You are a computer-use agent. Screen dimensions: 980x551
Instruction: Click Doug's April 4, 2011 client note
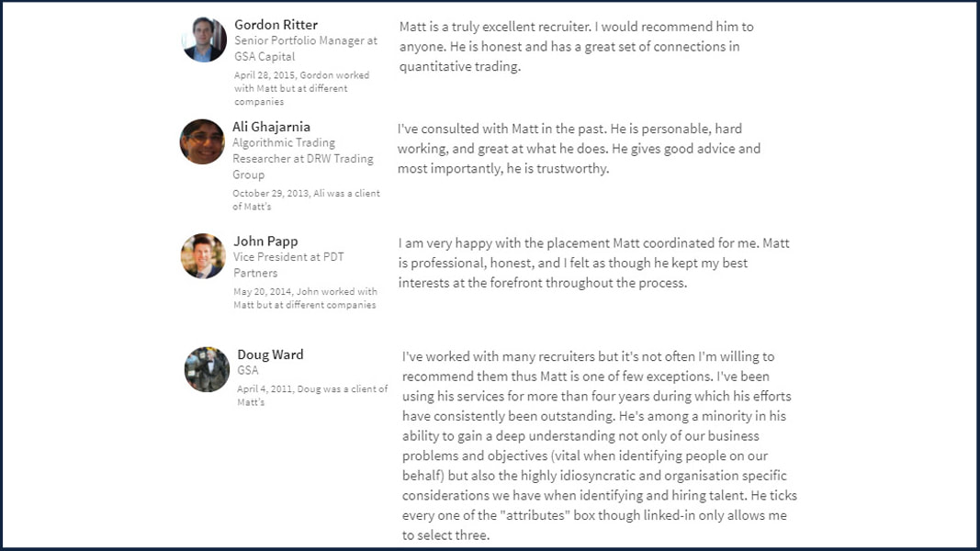coord(312,396)
